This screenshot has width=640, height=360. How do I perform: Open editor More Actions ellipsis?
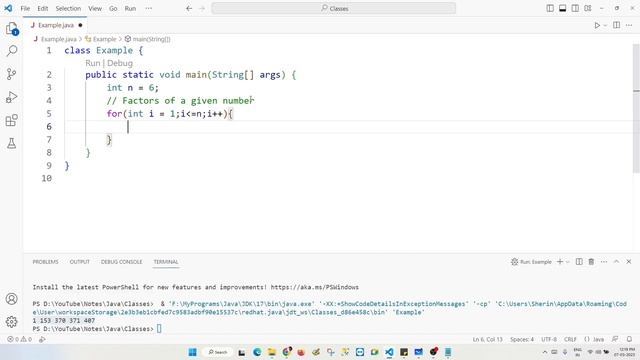tap(629, 25)
